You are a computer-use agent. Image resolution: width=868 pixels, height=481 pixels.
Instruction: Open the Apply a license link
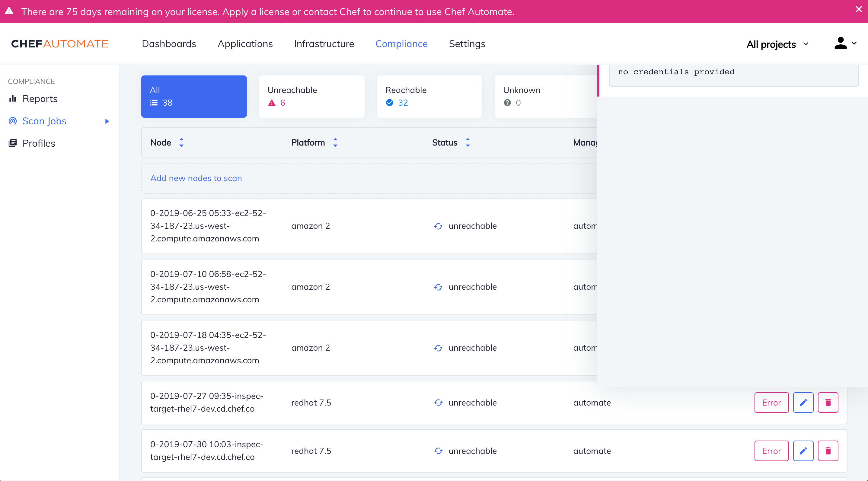tap(256, 11)
